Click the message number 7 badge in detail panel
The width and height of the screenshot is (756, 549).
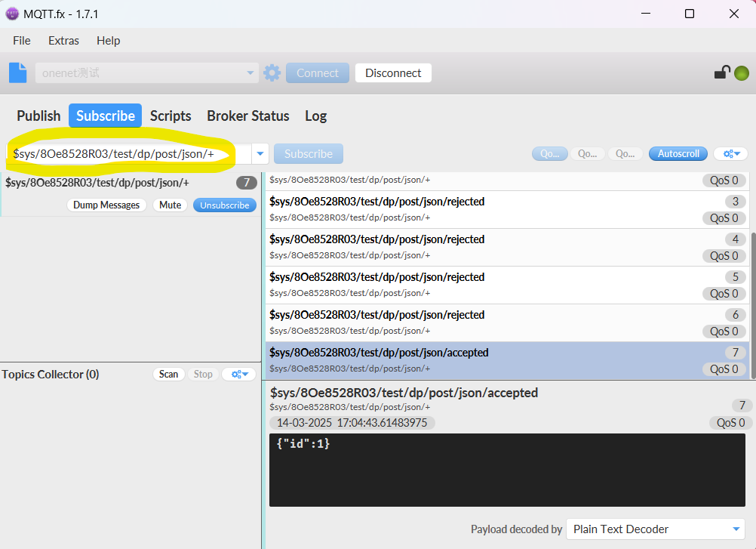[x=742, y=406]
